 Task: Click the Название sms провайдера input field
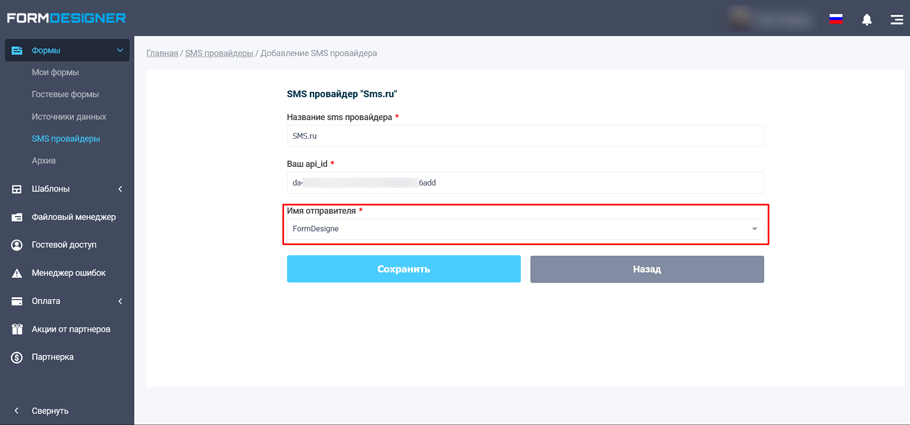pos(525,136)
